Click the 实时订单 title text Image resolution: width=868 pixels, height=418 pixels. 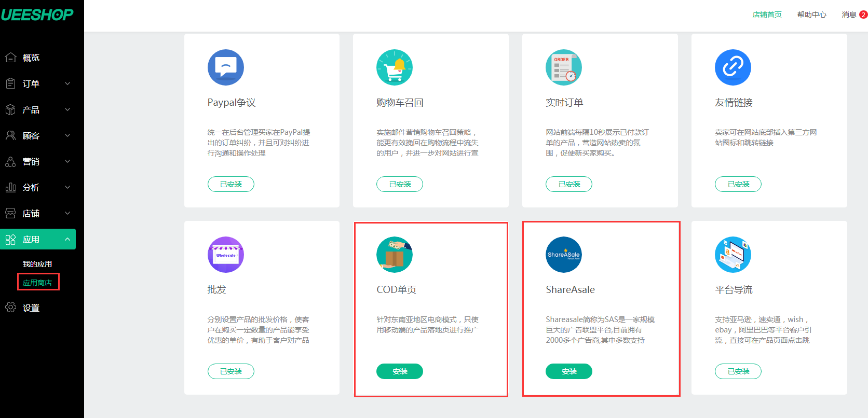click(x=564, y=103)
